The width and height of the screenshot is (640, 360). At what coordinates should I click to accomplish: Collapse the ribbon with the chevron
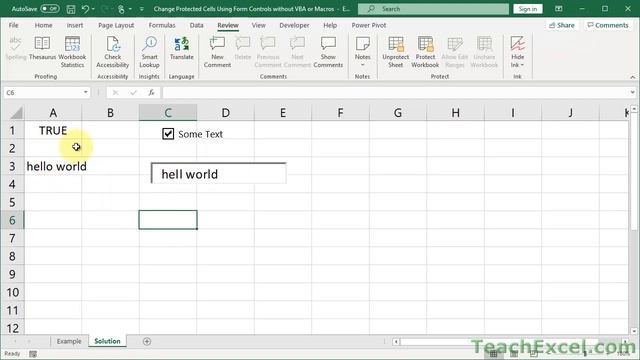[x=632, y=77]
